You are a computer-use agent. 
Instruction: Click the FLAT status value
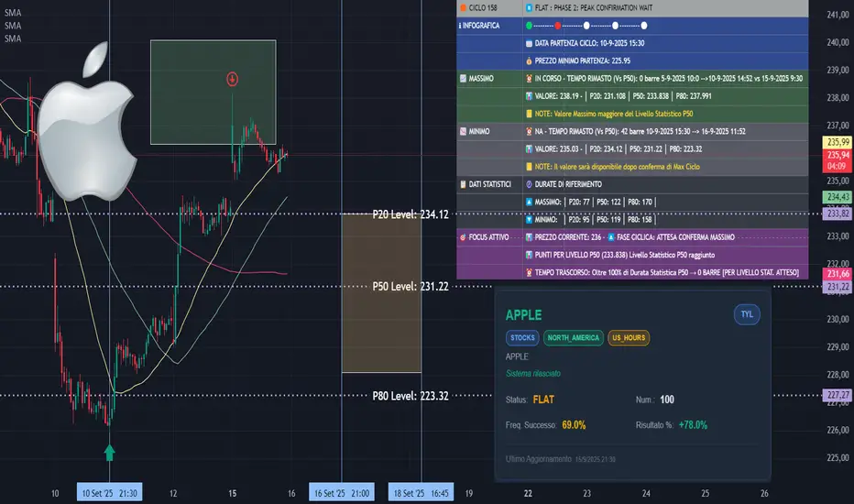point(543,400)
